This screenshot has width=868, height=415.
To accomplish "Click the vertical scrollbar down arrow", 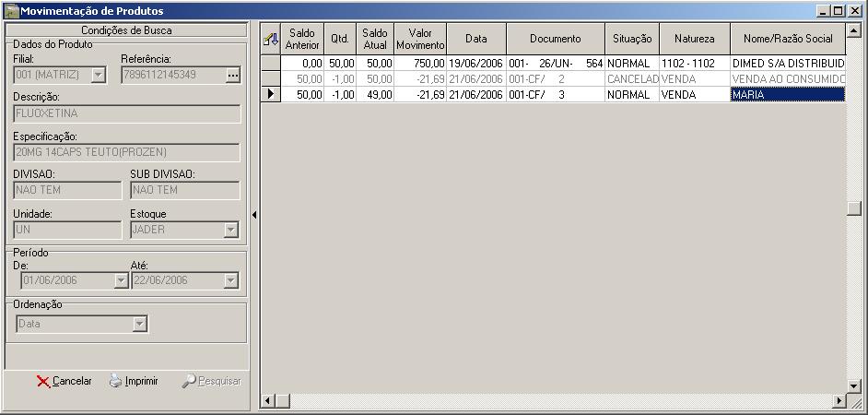I will click(854, 385).
